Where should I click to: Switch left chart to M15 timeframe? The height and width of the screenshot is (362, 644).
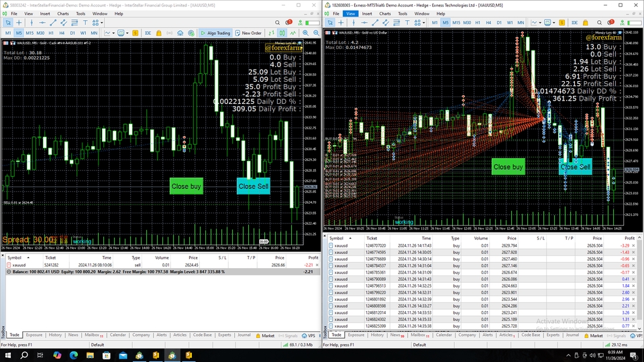pos(30,33)
